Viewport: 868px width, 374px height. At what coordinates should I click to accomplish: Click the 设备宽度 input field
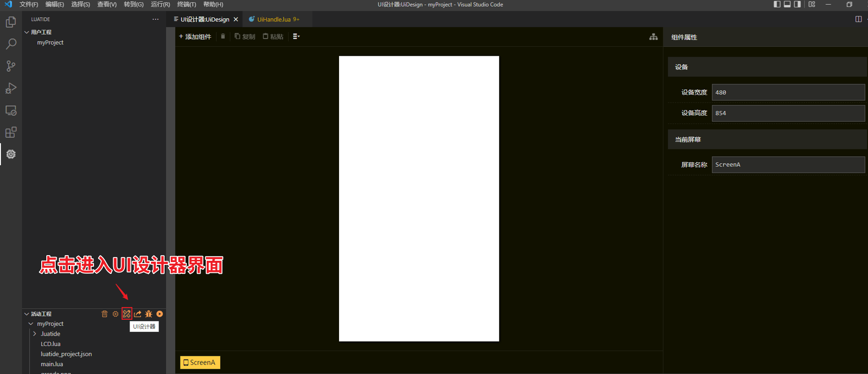788,92
